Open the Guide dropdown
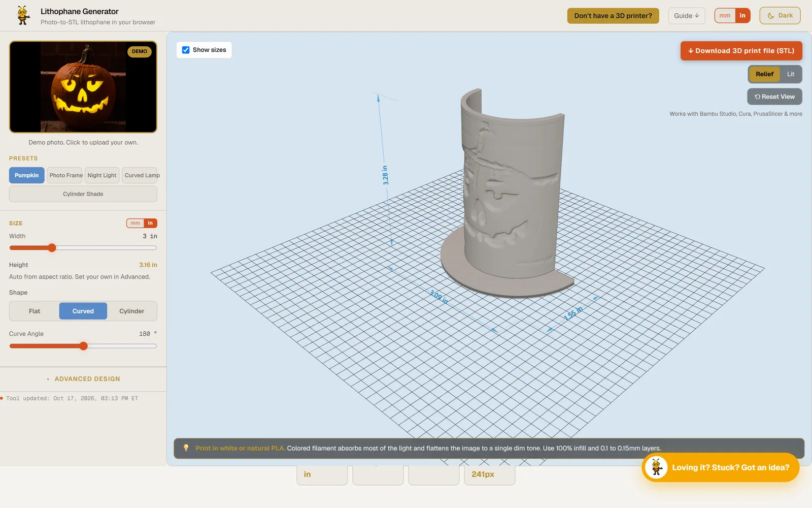This screenshot has width=812, height=508. (x=686, y=16)
